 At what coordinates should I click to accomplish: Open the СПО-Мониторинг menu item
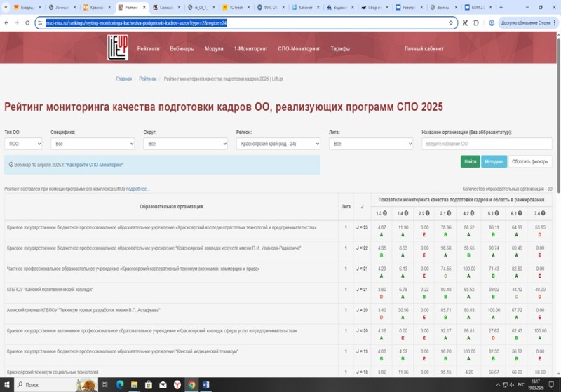[x=300, y=50]
